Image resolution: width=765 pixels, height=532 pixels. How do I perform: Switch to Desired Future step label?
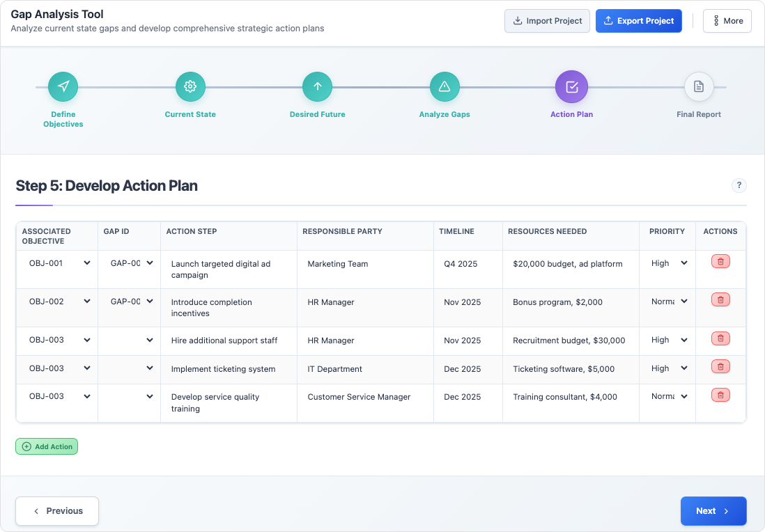point(317,114)
